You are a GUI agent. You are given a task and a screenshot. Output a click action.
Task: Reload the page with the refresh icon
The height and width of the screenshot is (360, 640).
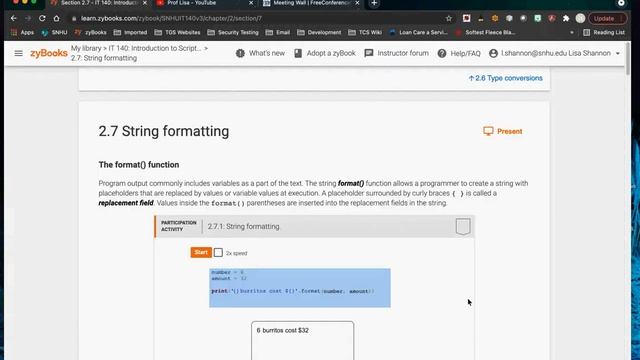(x=42, y=18)
